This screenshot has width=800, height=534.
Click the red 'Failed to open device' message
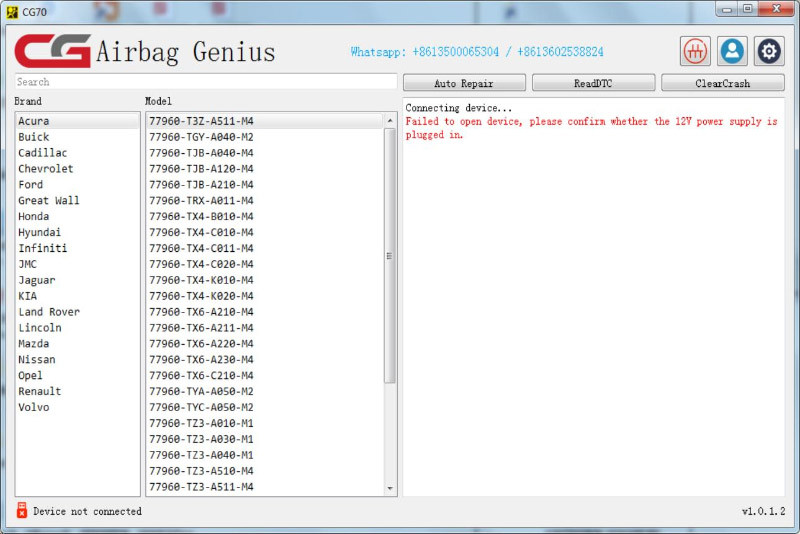(x=591, y=128)
